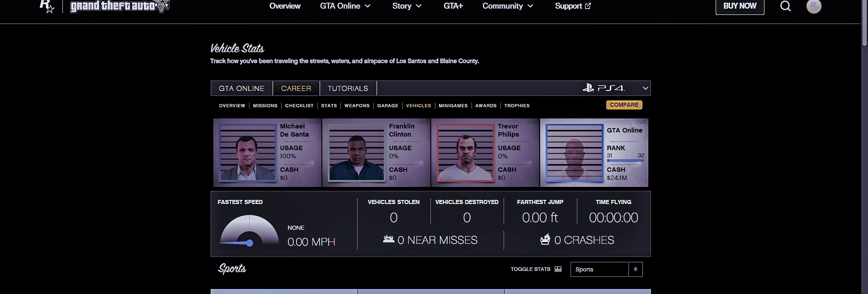Click the PS4 platform logo
Screen dimensions: 868x294
[604, 88]
